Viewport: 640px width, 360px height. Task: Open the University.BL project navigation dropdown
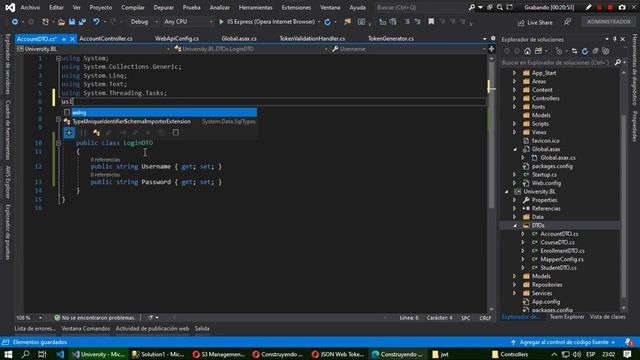point(93,49)
